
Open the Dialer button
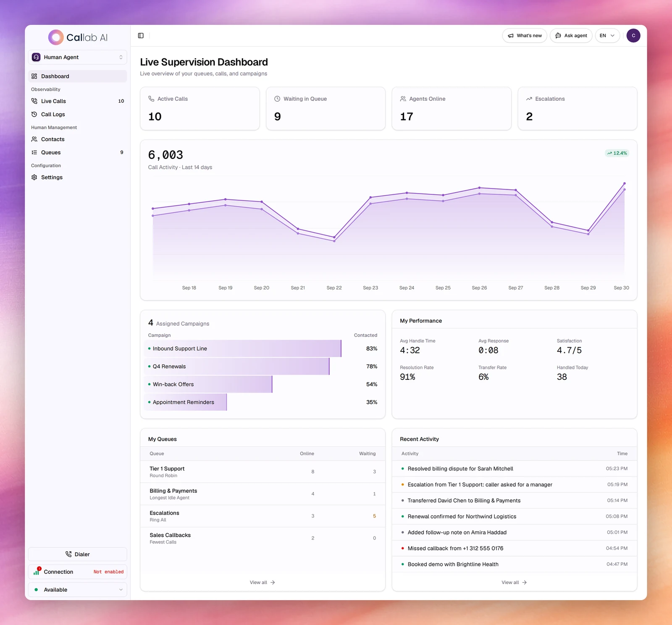pyautogui.click(x=78, y=554)
